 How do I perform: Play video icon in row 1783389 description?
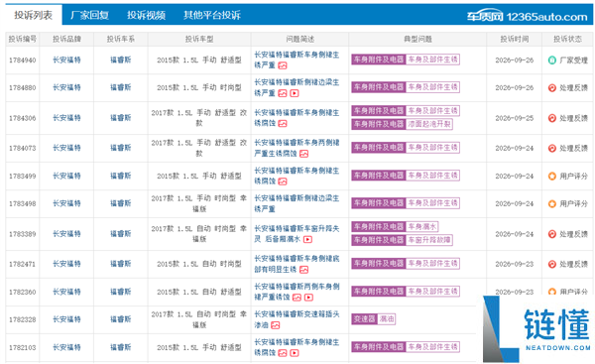(x=308, y=239)
